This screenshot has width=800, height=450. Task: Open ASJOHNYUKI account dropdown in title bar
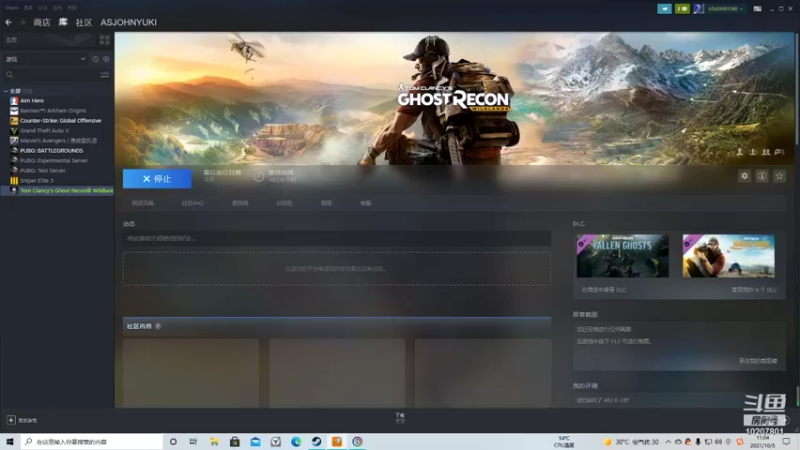point(725,9)
